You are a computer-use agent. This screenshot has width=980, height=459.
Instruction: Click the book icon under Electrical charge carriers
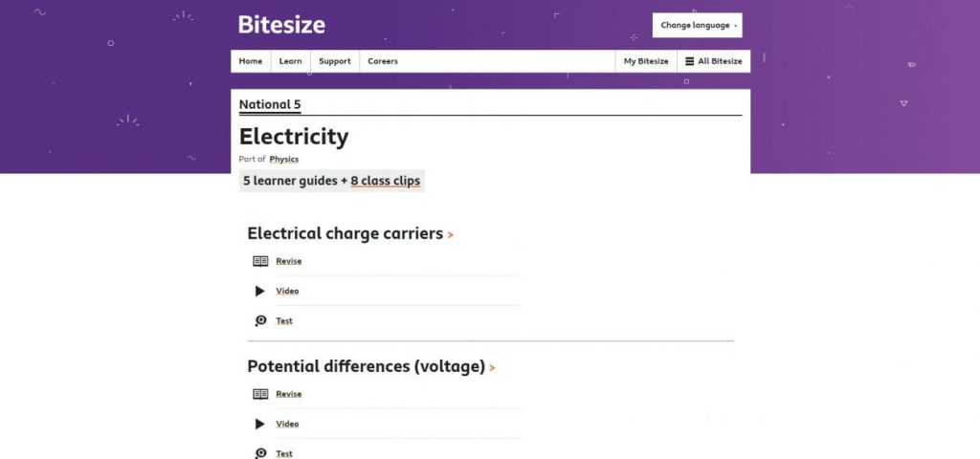point(260,261)
